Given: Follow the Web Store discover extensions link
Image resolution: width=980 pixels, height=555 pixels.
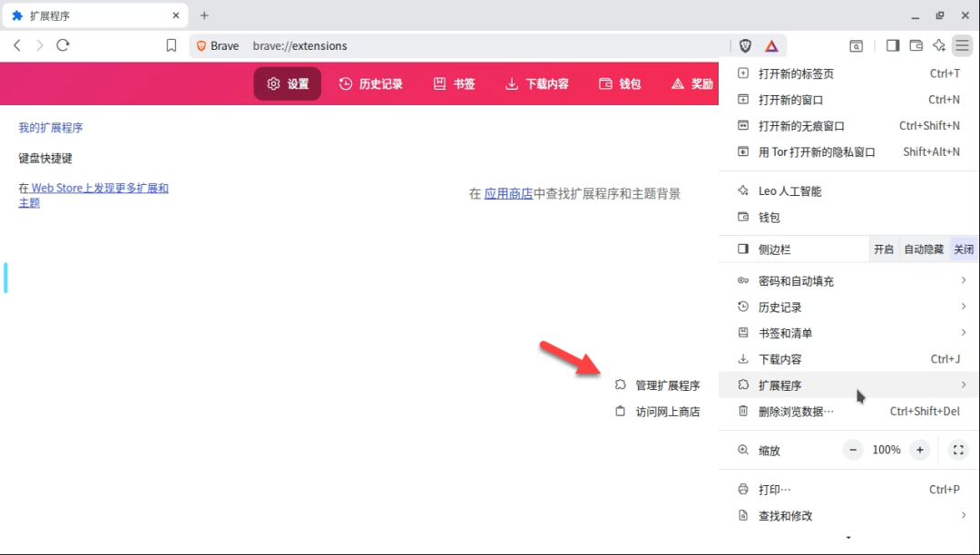Looking at the screenshot, I should pos(93,195).
